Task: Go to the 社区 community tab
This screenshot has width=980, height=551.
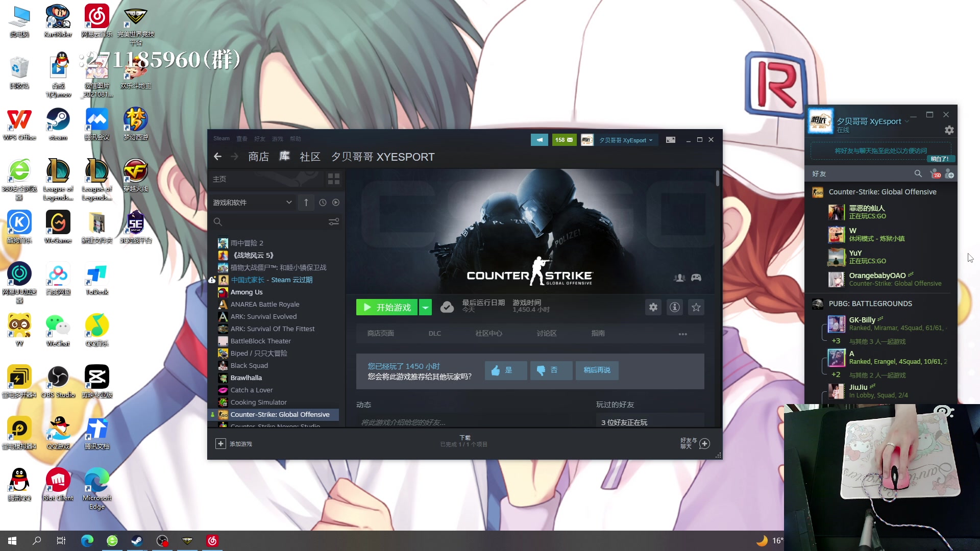Action: coord(310,157)
